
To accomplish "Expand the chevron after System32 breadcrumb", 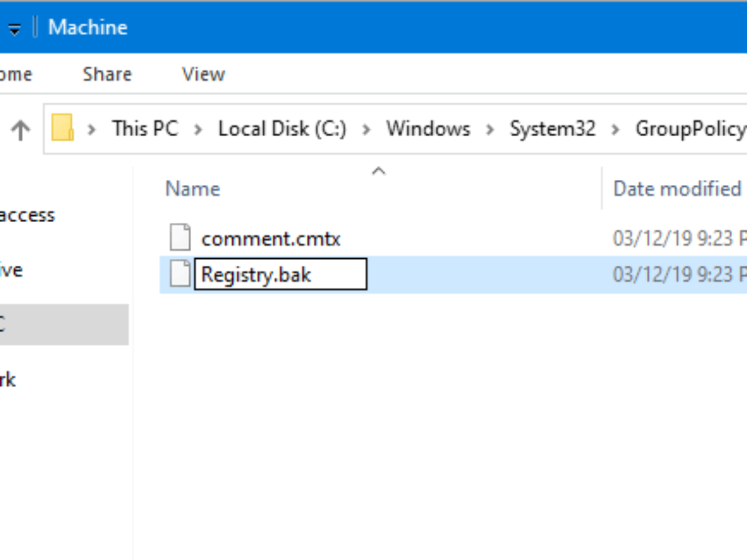I will coord(615,129).
